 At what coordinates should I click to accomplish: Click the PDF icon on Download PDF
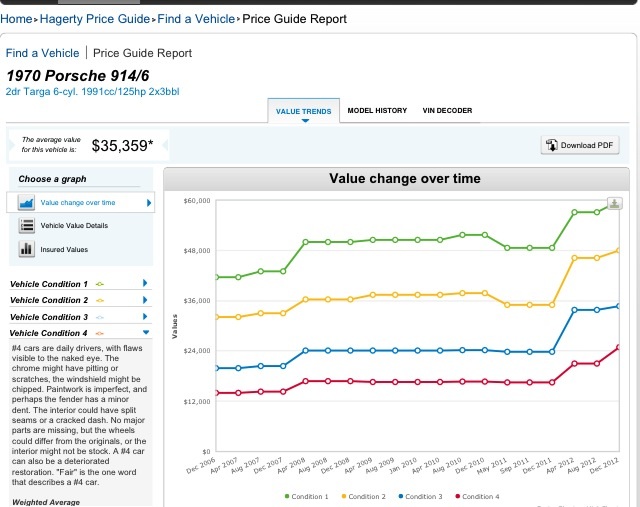[552, 145]
